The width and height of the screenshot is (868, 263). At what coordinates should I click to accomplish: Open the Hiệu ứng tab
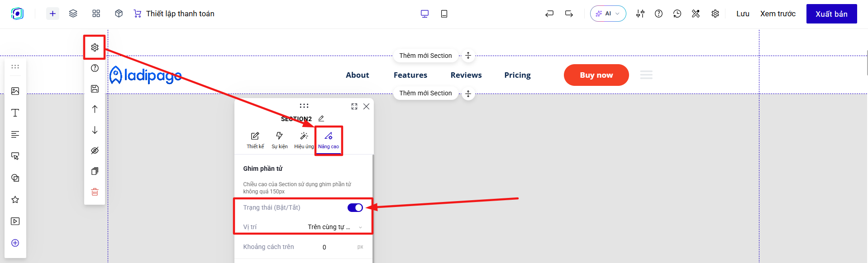[304, 140]
